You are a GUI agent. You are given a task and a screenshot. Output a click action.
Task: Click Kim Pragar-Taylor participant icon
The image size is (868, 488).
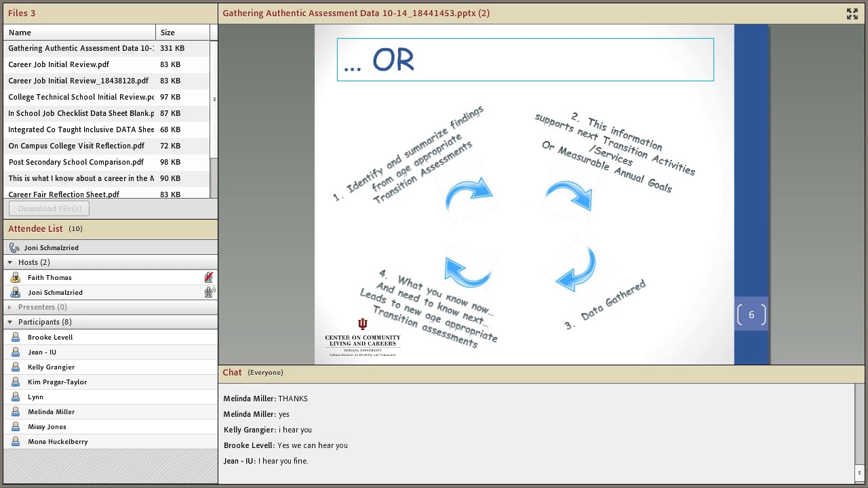tap(16, 382)
